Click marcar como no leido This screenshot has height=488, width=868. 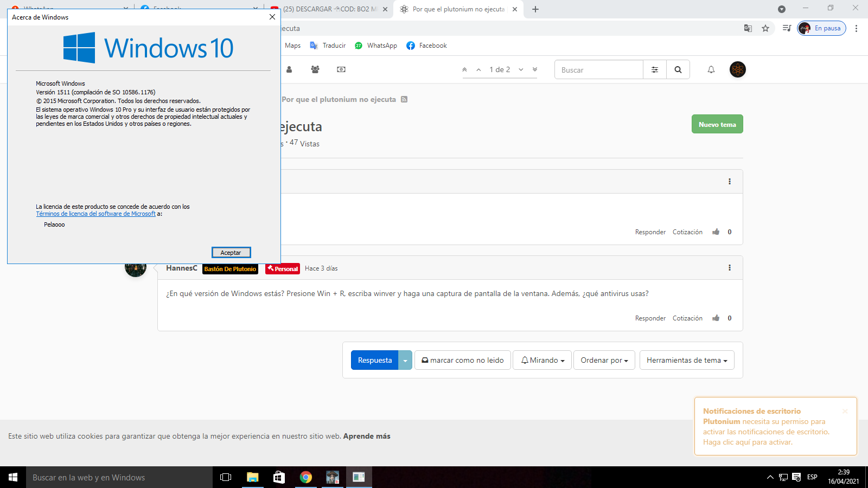[463, 360]
